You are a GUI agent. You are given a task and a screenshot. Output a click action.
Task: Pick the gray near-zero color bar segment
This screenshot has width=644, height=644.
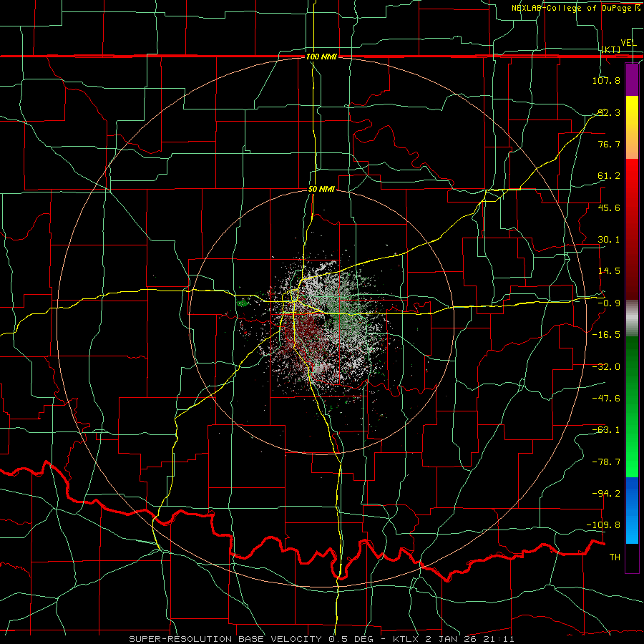[x=632, y=318]
